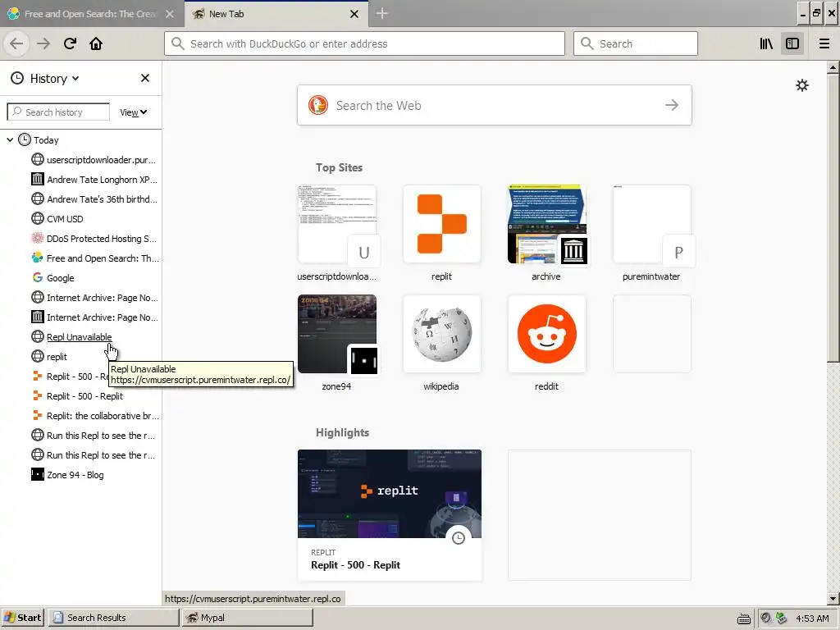
Task: Click the Highlights section heading
Action: (342, 432)
